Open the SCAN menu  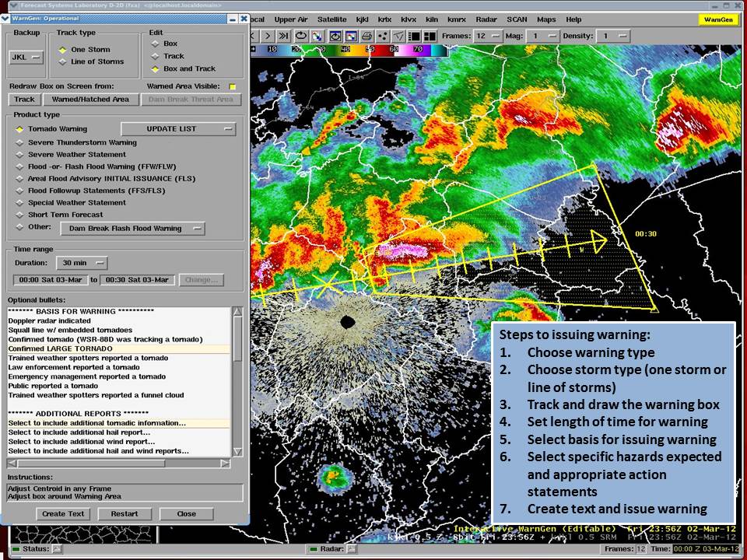click(517, 19)
